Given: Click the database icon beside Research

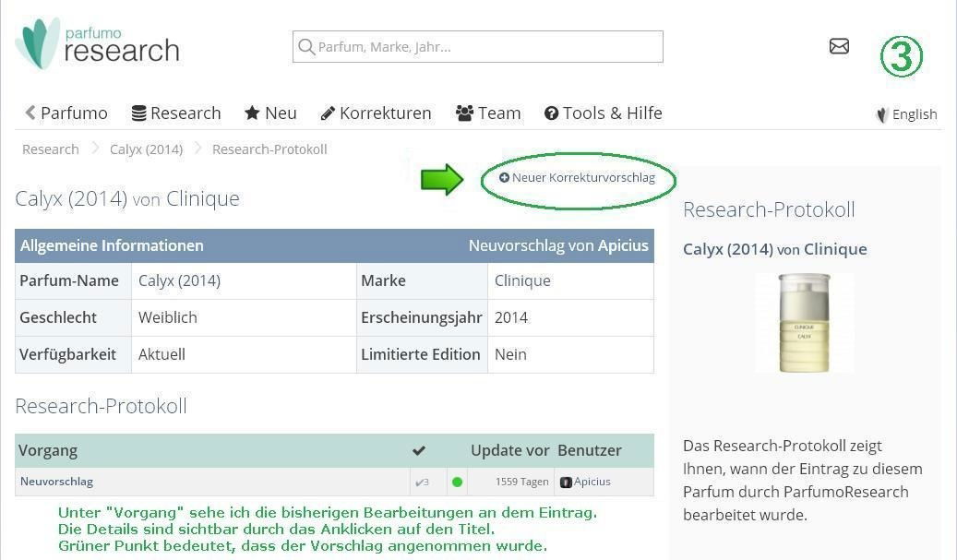Looking at the screenshot, I should (x=139, y=113).
